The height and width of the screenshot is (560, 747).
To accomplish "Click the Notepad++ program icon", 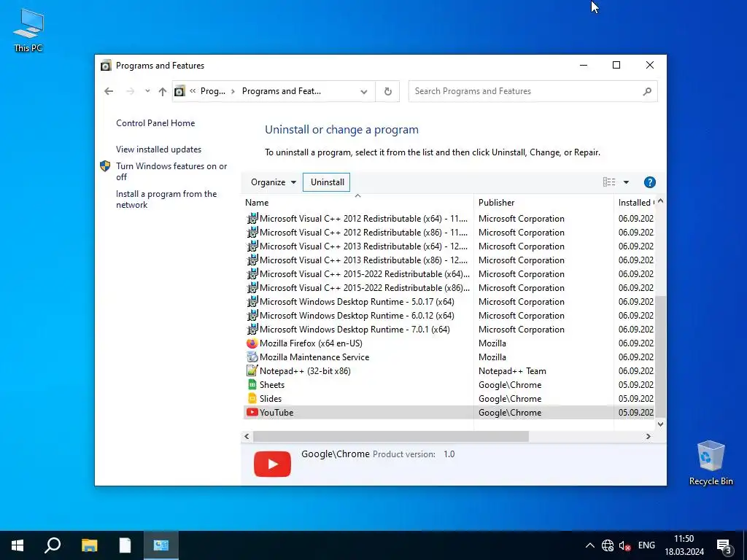I will 252,371.
